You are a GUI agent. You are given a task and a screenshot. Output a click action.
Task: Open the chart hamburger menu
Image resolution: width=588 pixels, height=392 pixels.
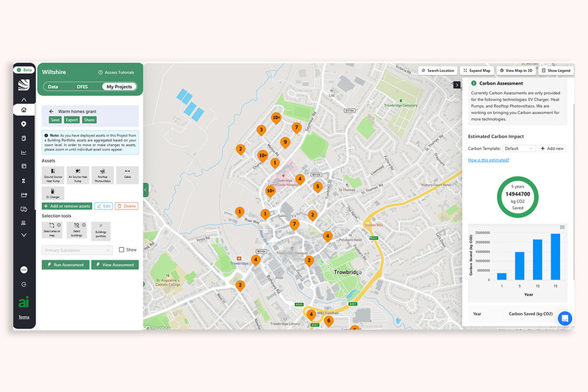[562, 227]
